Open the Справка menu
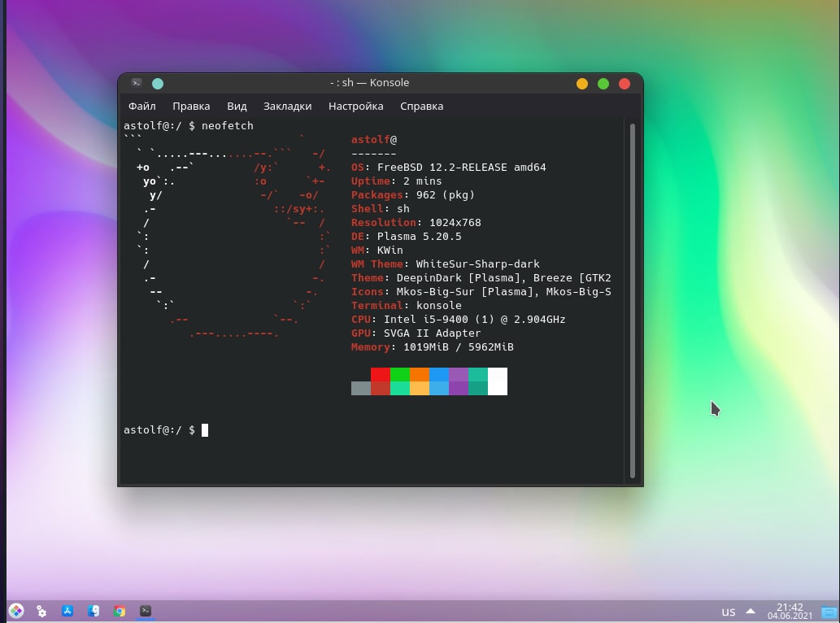The image size is (840, 623). coord(421,106)
